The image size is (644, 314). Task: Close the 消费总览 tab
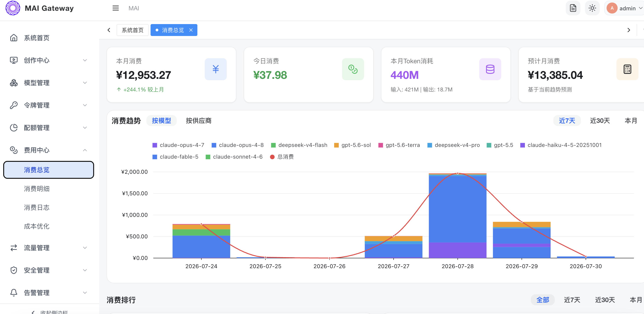pos(191,30)
